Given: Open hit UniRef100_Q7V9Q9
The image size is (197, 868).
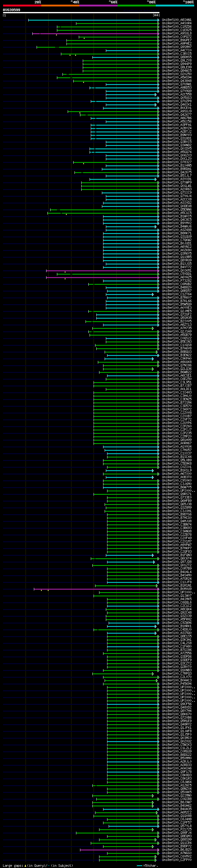Looking at the screenshot, I should [x=176, y=91].
